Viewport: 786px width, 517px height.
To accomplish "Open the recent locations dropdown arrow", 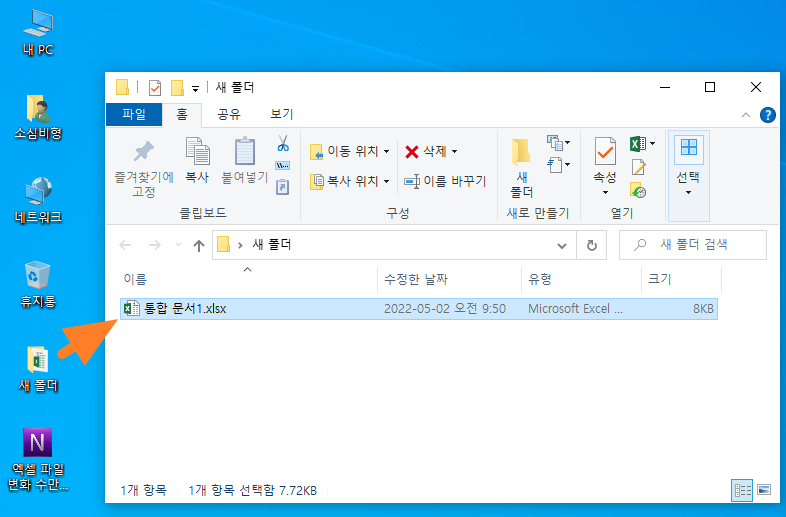I will (x=178, y=245).
